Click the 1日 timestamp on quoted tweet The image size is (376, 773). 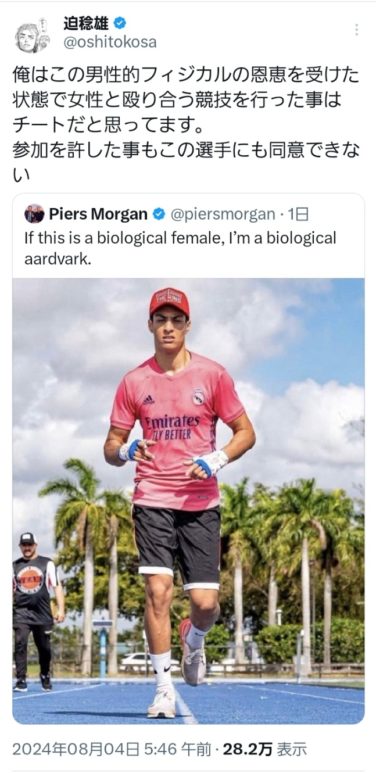pyautogui.click(x=298, y=214)
